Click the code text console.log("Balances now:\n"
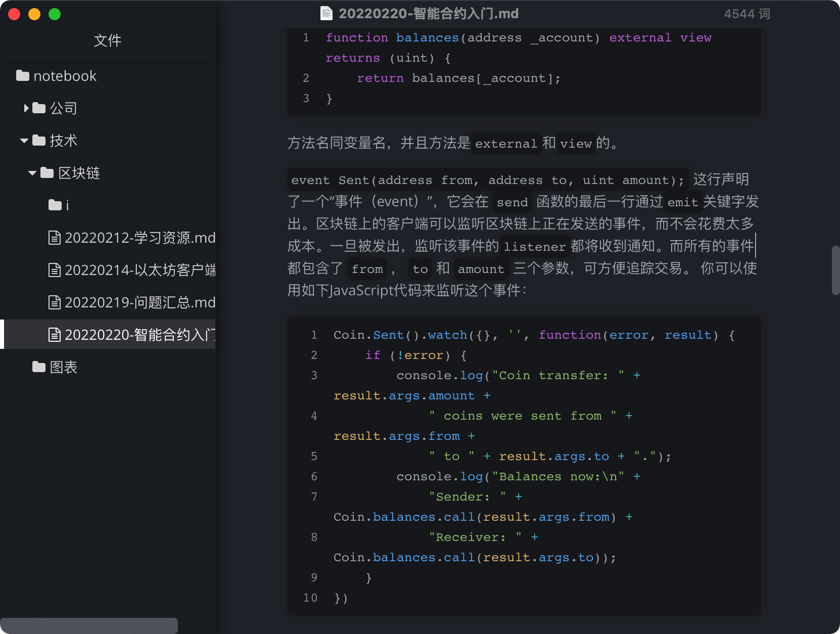The image size is (840, 634). pyautogui.click(x=510, y=476)
